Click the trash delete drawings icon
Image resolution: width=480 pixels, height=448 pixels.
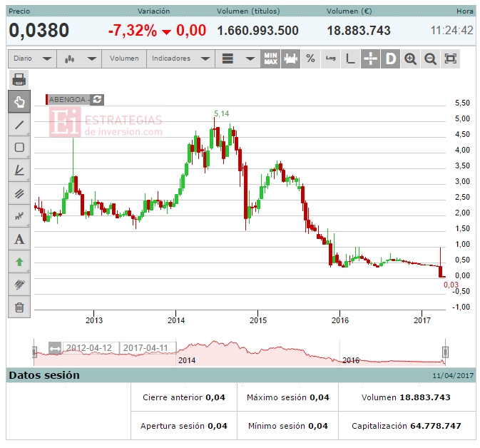pos(19,307)
